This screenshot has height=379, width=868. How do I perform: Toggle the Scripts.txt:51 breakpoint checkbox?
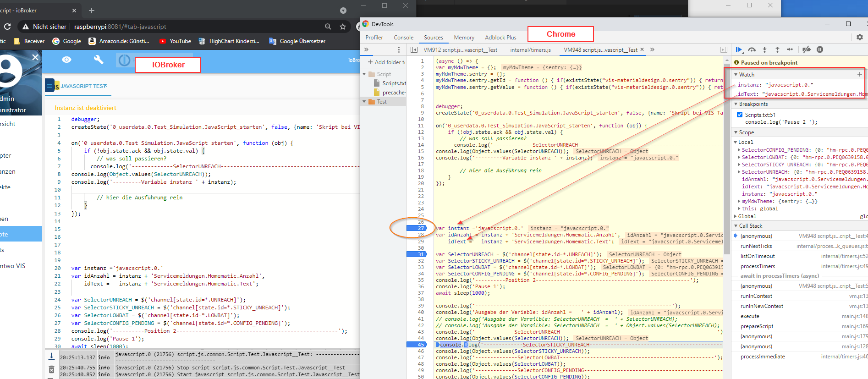[740, 115]
